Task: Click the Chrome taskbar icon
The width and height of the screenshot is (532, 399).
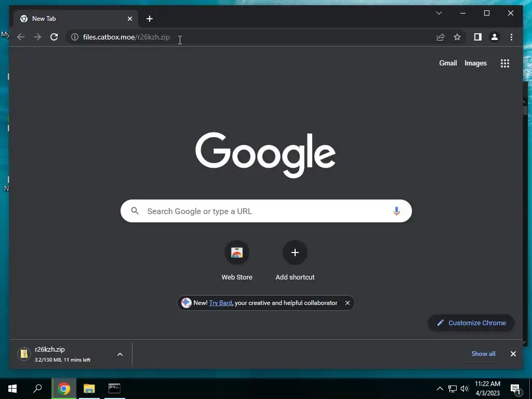Action: 64,389
